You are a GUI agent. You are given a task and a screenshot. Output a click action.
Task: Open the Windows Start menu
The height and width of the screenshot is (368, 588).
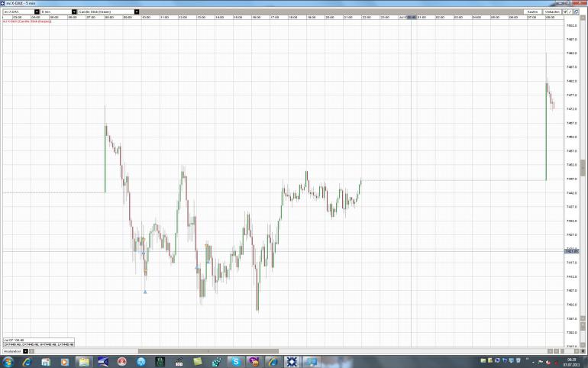click(8, 362)
